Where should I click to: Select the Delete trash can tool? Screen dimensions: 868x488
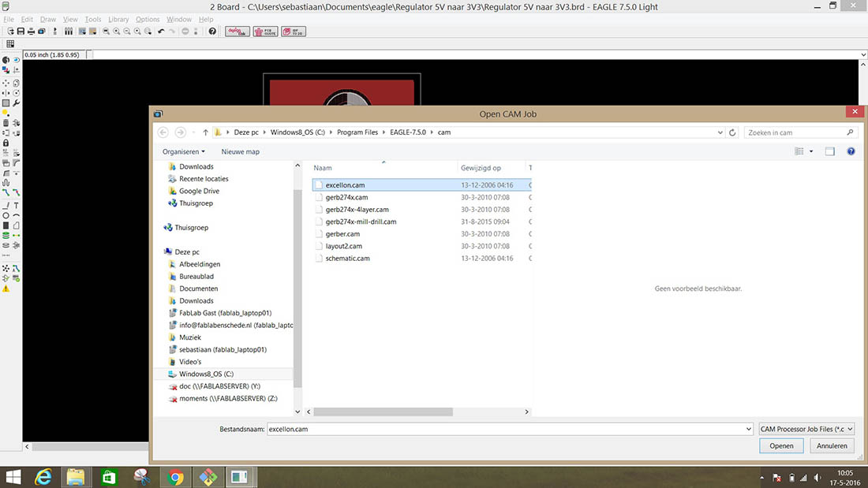6,123
